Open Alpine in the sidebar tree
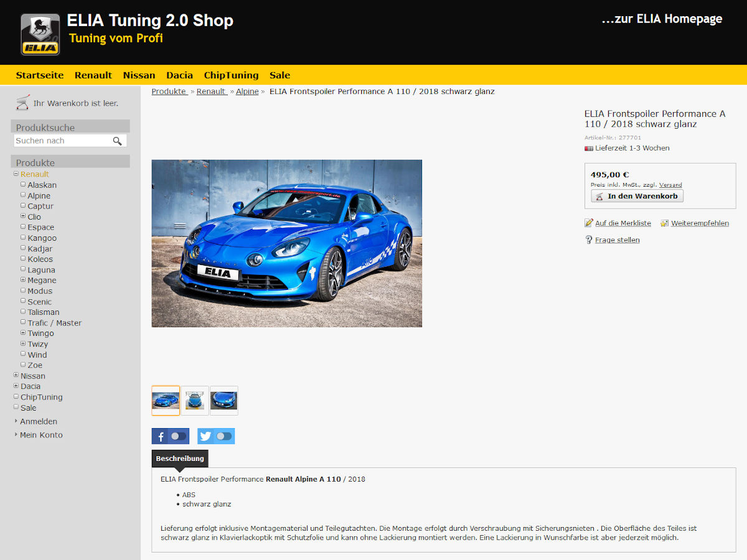 pos(39,195)
